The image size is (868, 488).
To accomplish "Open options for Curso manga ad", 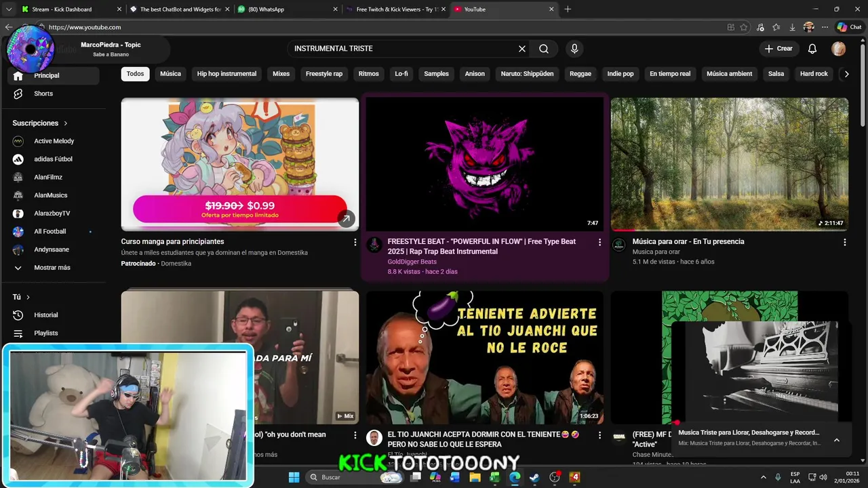I will tap(355, 242).
